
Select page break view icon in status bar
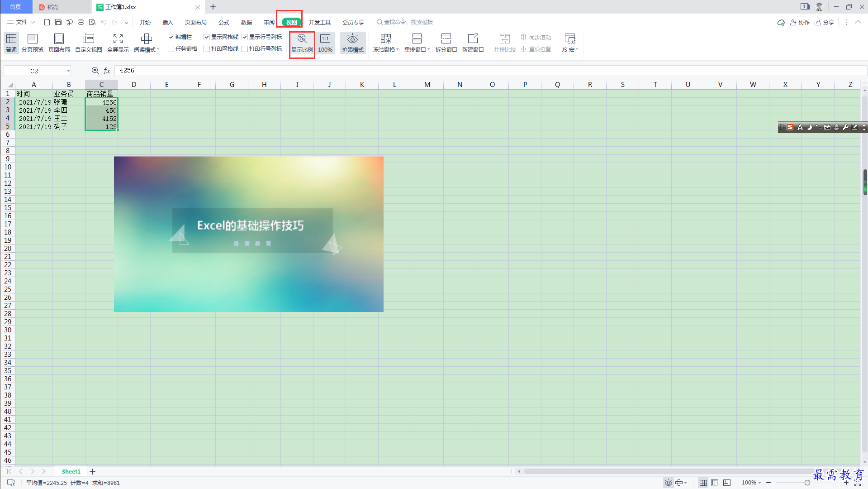point(727,483)
